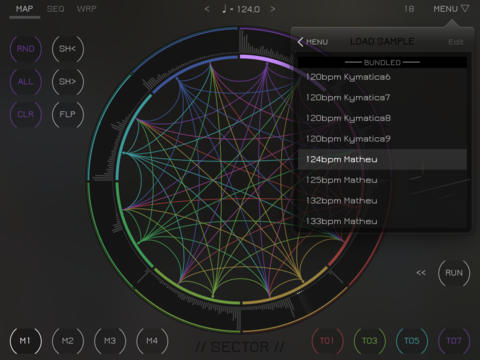Image resolution: width=480 pixels, height=360 pixels.
Task: Toggle the teal T05 button
Action: [x=412, y=341]
